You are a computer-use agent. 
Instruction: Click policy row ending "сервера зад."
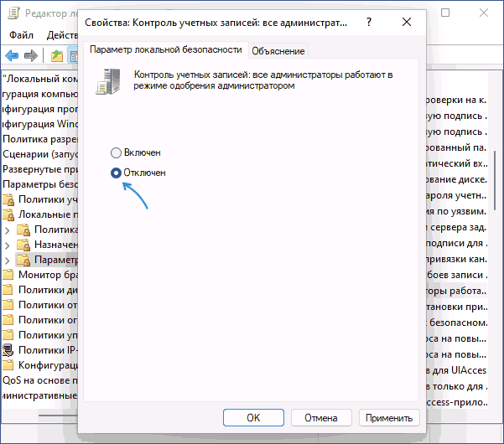coord(457,227)
